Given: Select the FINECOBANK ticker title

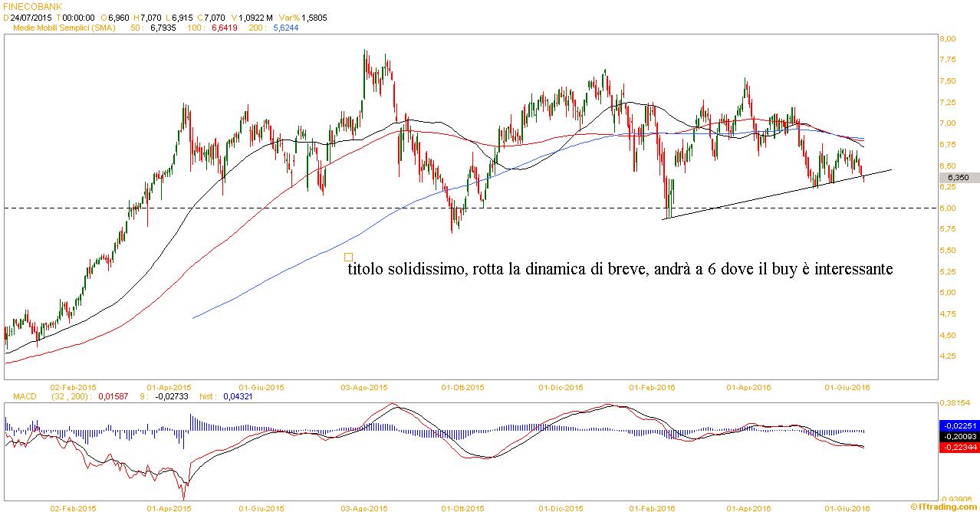Looking at the screenshot, I should (x=33, y=6).
